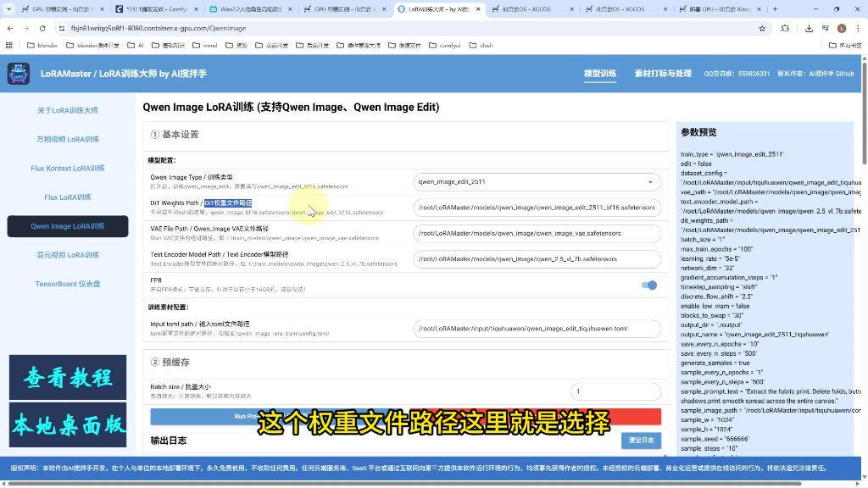This screenshot has height=488, width=868.
Task: Click the Run Pre-cache blue button
Action: coord(278,416)
